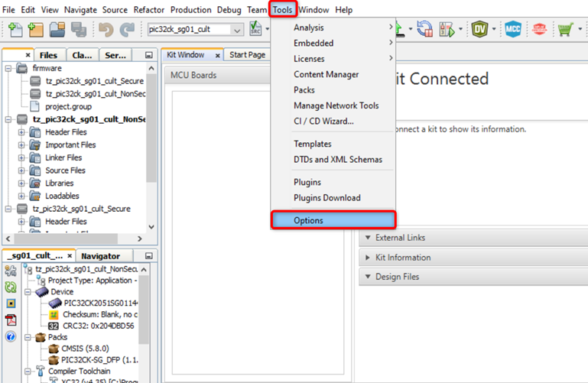The height and width of the screenshot is (383, 588).
Task: Select Content Manager menu item
Action: [333, 74]
